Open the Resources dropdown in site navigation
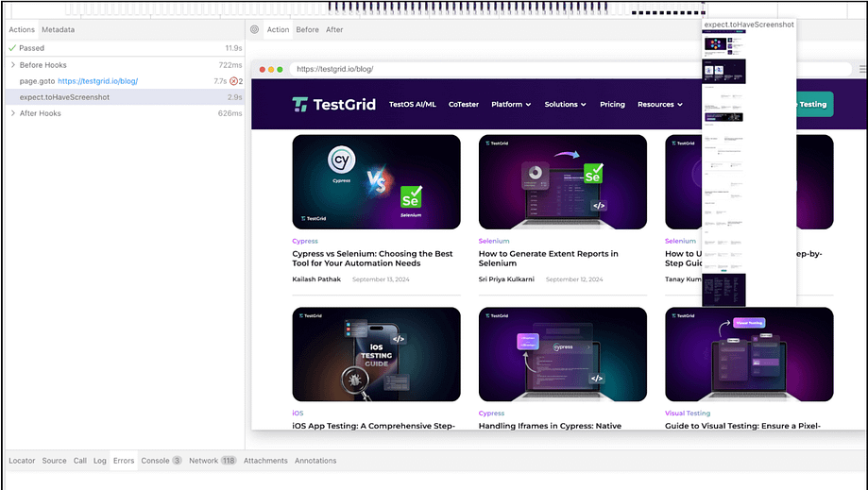 coord(660,104)
